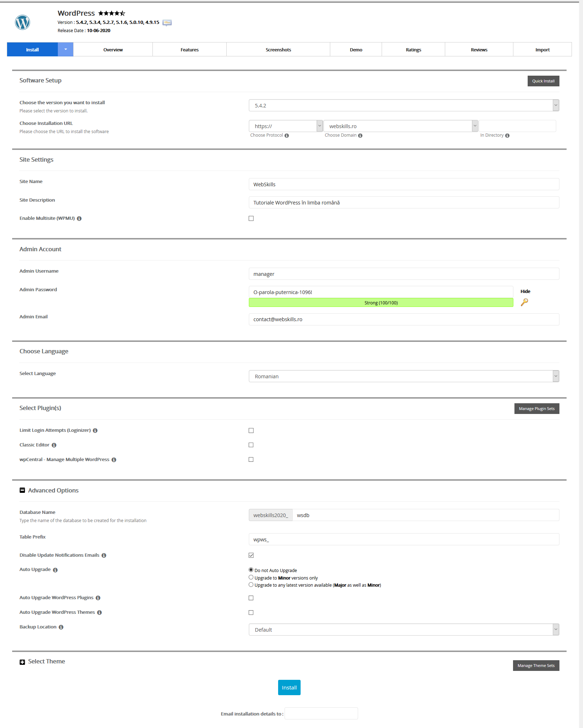Click the Email installation details input field
This screenshot has width=583, height=728.
(321, 714)
